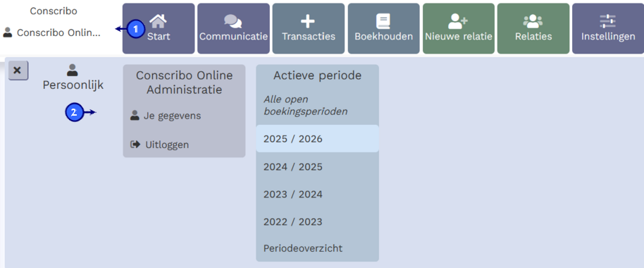Click the Actieve periode heading
The width and height of the screenshot is (644, 268).
318,75
